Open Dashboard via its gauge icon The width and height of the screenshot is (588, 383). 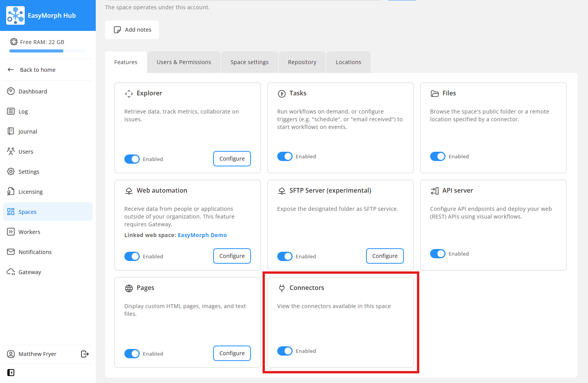point(11,91)
